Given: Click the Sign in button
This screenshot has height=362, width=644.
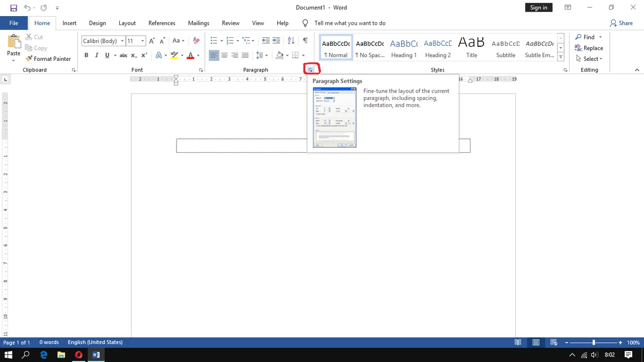Looking at the screenshot, I should pos(538,8).
